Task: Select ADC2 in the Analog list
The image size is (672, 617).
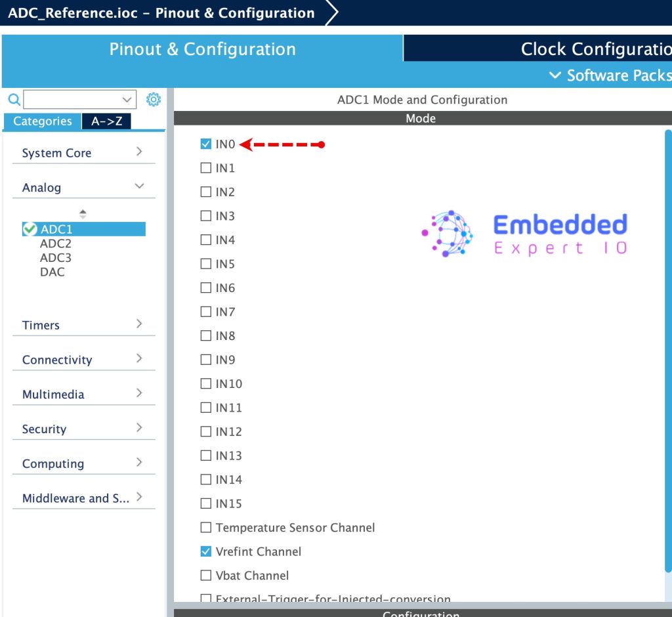Action: 56,244
